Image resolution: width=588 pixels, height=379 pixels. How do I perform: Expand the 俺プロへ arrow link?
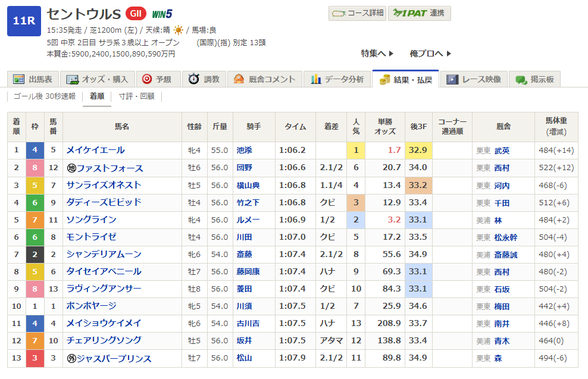click(430, 54)
